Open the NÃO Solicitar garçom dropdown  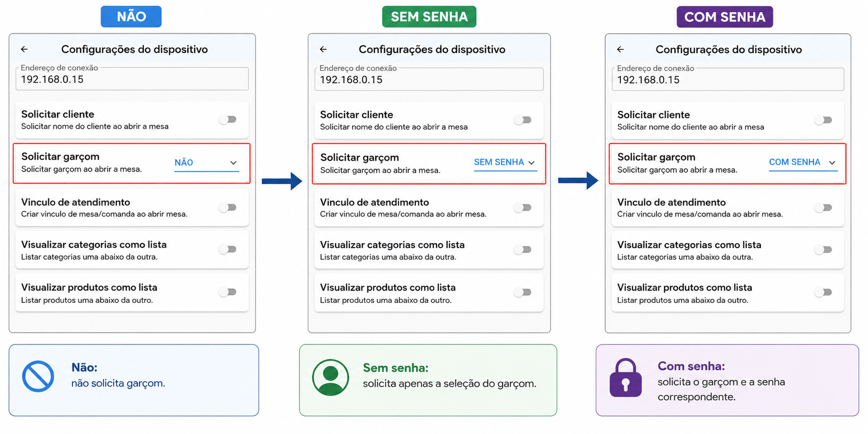(206, 163)
